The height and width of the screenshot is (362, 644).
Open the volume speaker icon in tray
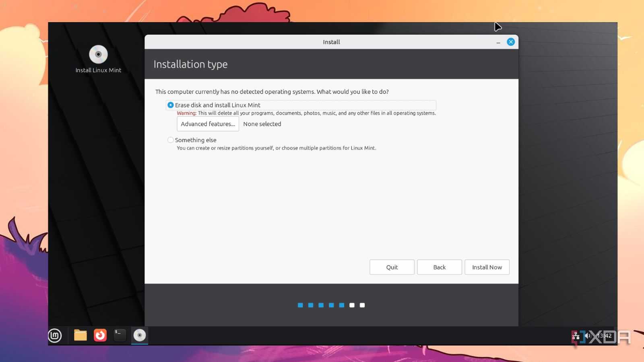click(587, 335)
